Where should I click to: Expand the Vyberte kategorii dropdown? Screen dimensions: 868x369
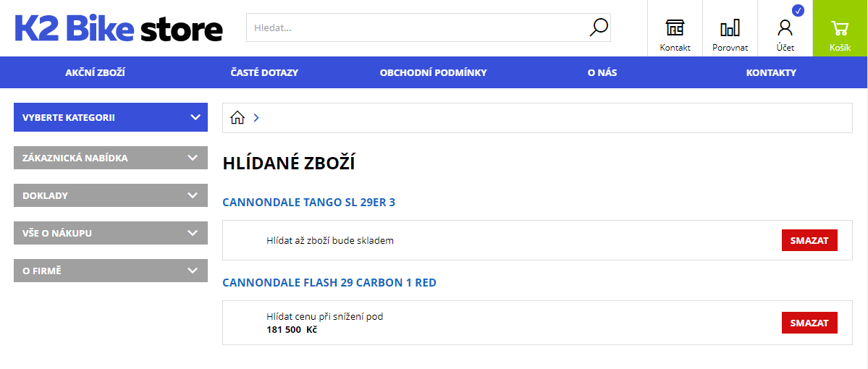click(x=111, y=117)
